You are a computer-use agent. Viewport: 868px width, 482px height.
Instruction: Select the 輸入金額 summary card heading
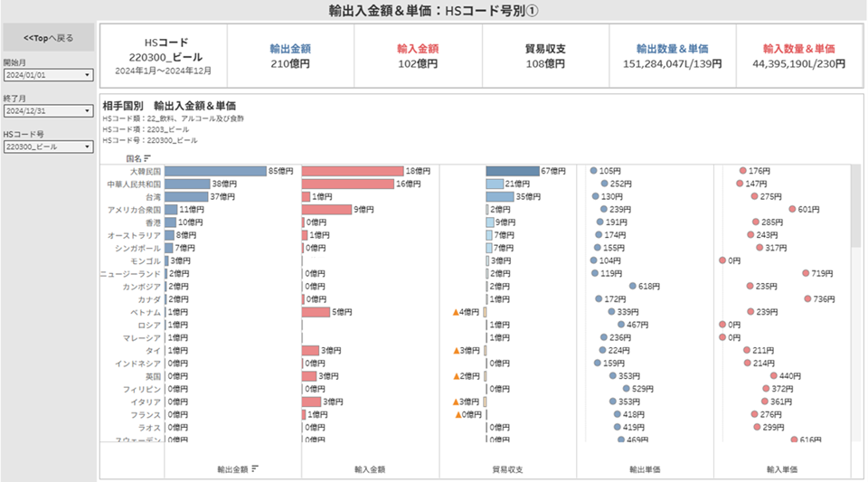pos(418,48)
